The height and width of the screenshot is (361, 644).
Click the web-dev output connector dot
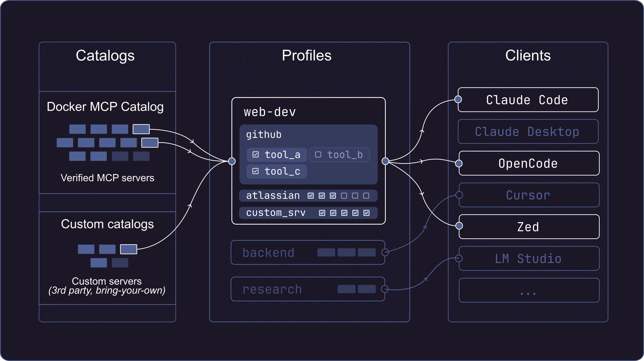(x=385, y=161)
